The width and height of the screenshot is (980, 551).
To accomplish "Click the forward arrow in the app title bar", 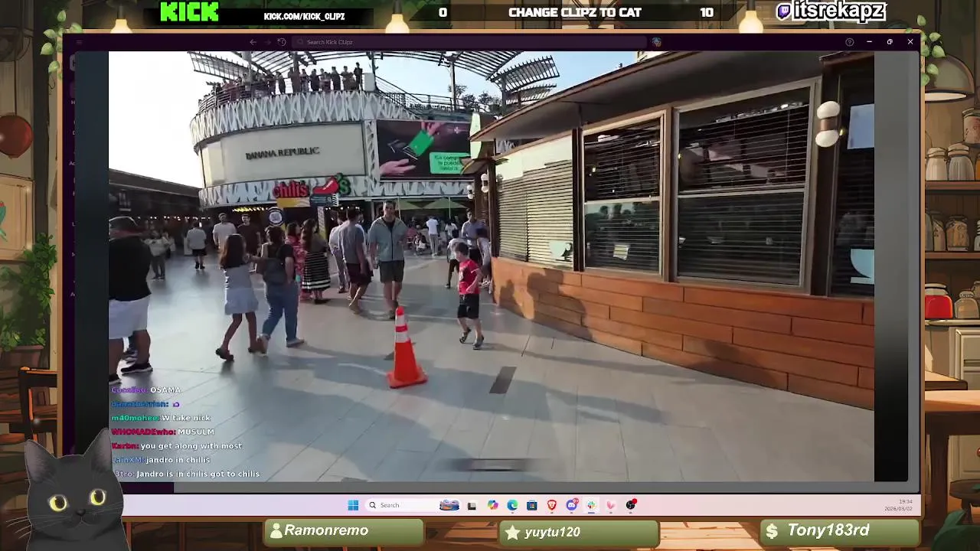I will (x=267, y=42).
